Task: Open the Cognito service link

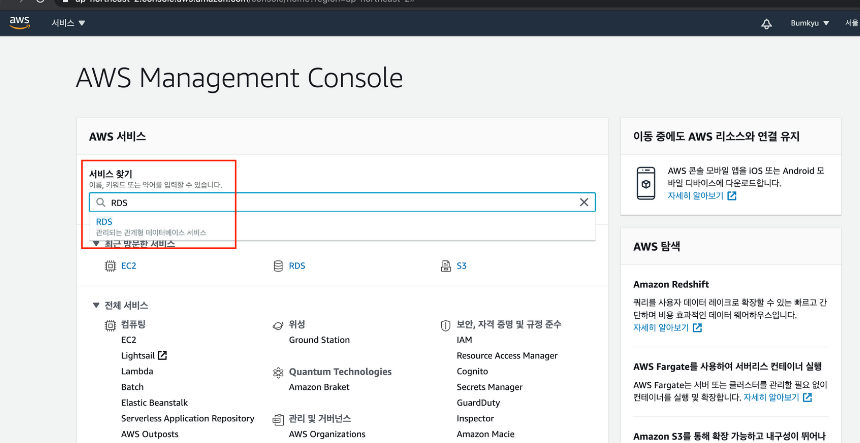Action: pyautogui.click(x=472, y=371)
